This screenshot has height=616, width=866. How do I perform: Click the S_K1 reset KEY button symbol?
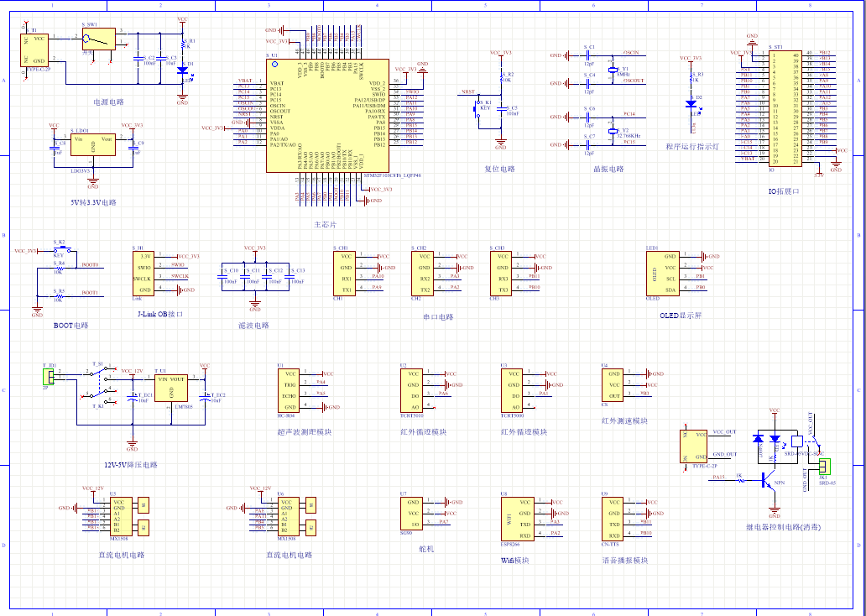(476, 108)
